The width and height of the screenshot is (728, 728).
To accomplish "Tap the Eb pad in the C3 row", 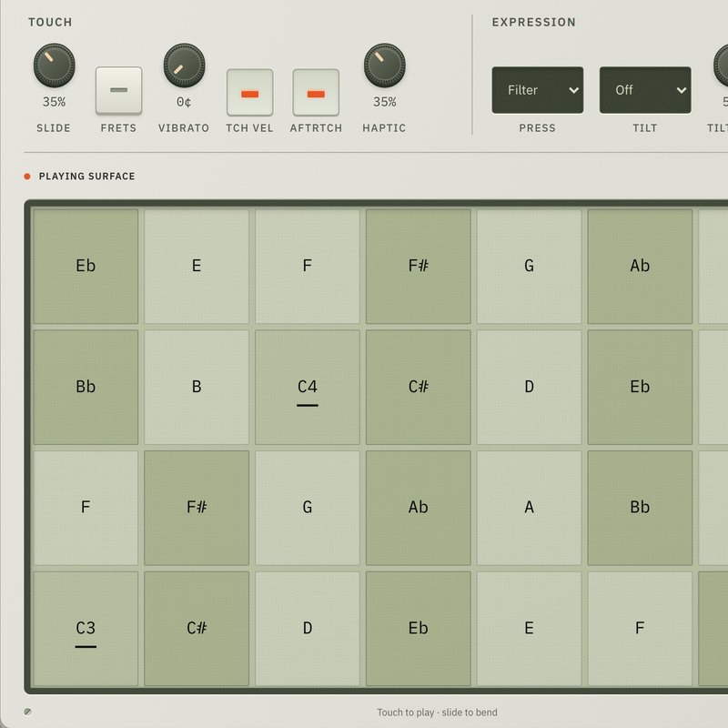I will [419, 629].
